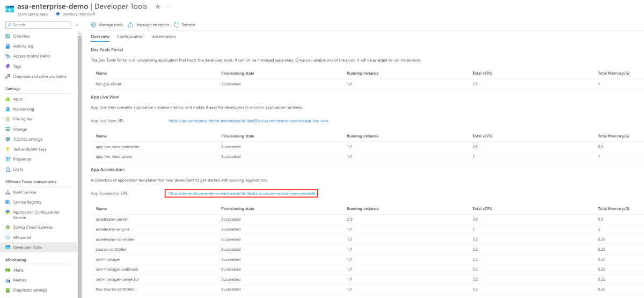This screenshot has height=298, width=644.
Task: Refresh the Developer Tools page
Action: (185, 25)
